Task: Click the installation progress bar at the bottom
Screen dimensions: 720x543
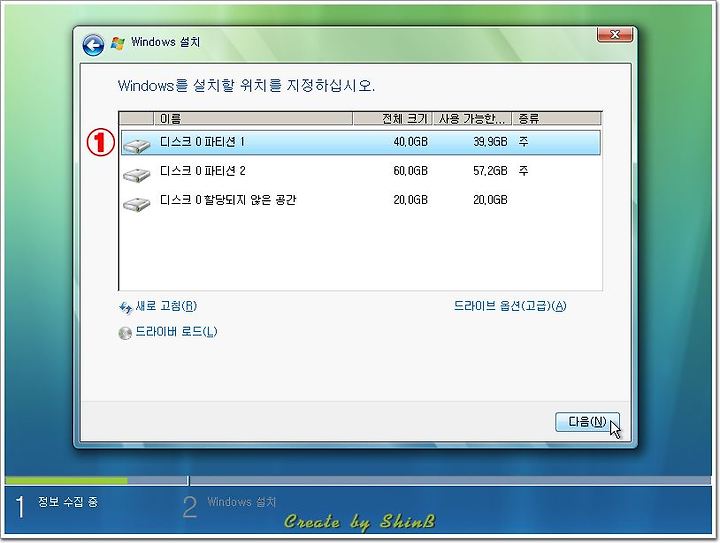Action: [358, 481]
